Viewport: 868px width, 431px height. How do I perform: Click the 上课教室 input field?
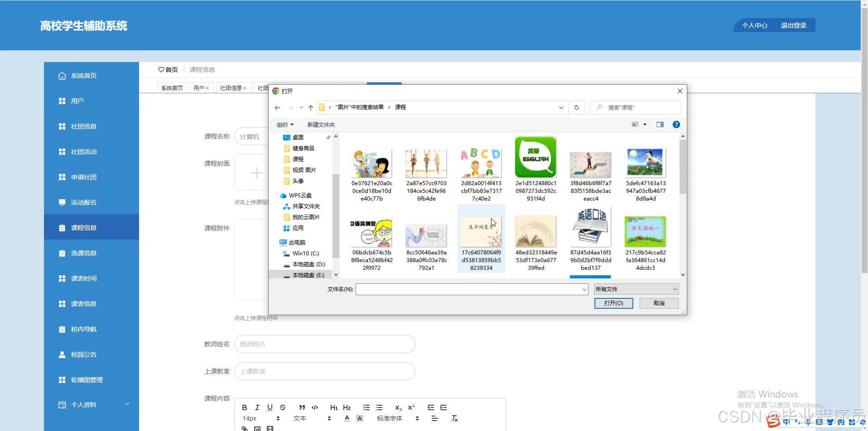tap(324, 371)
